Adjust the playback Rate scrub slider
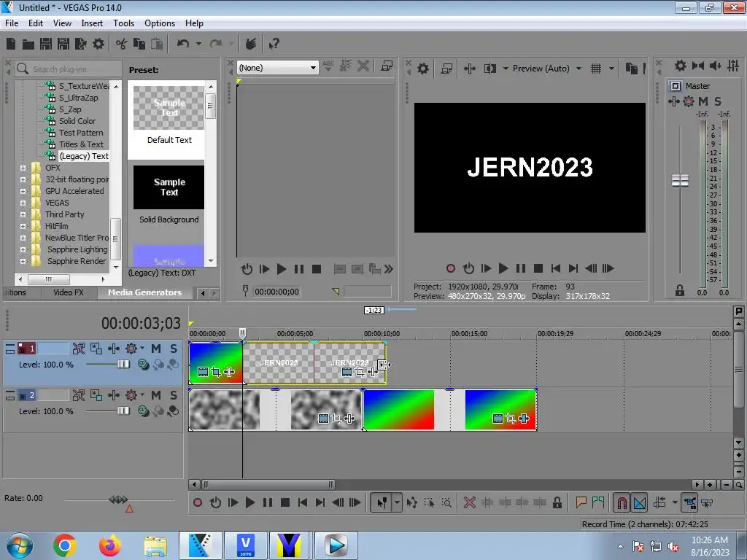This screenshot has width=747, height=560. [118, 499]
